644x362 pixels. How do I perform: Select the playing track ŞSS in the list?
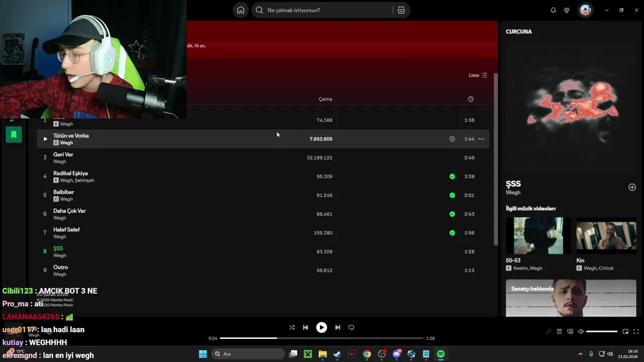[58, 248]
